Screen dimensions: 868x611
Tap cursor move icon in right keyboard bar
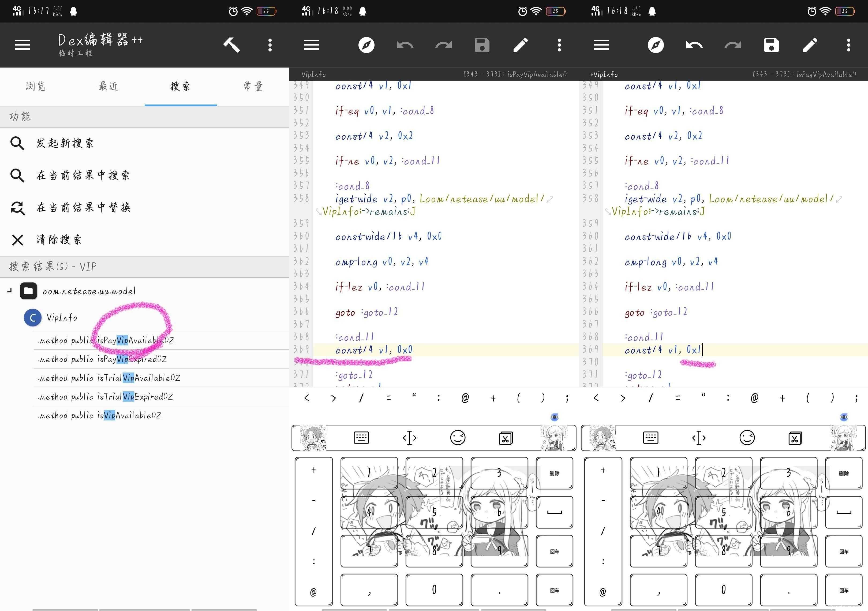[x=699, y=438]
